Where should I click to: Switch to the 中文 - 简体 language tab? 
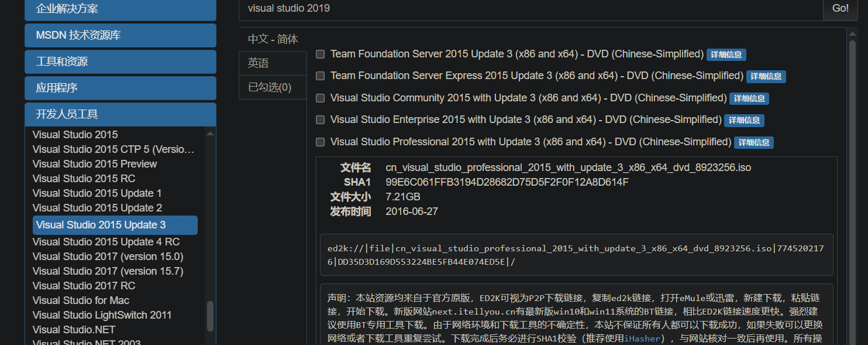pyautogui.click(x=273, y=39)
